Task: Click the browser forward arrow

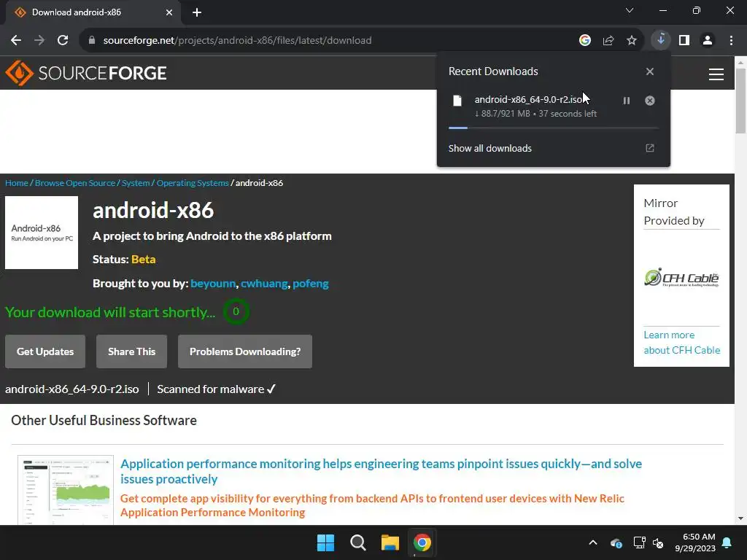Action: point(39,41)
